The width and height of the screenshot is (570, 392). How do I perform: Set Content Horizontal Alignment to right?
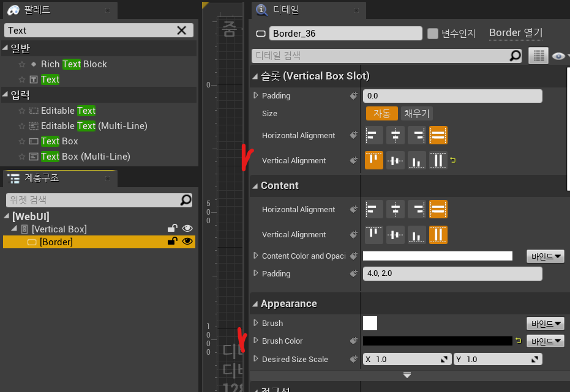pyautogui.click(x=417, y=210)
